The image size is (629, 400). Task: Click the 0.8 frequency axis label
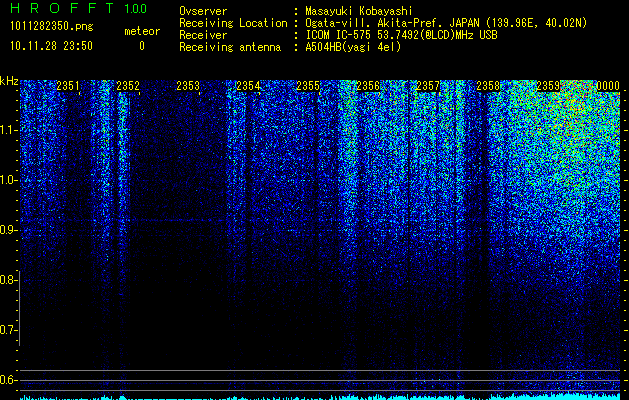click(x=9, y=280)
